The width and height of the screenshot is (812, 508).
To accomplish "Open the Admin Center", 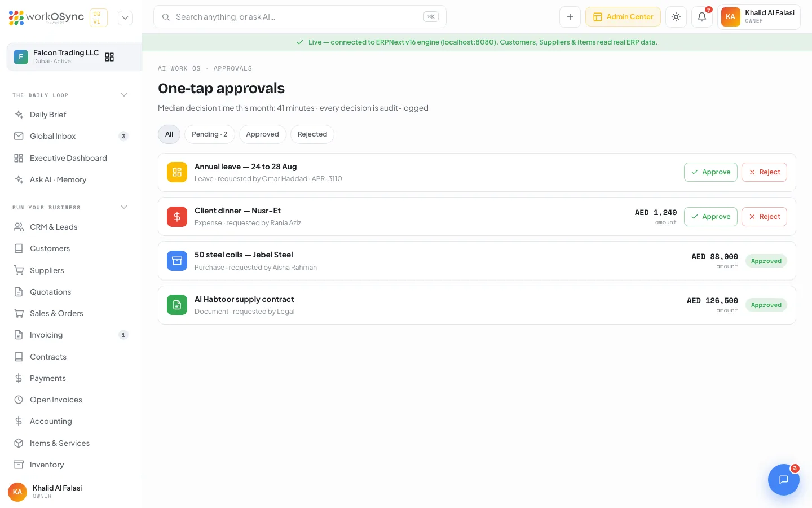I will (x=623, y=17).
